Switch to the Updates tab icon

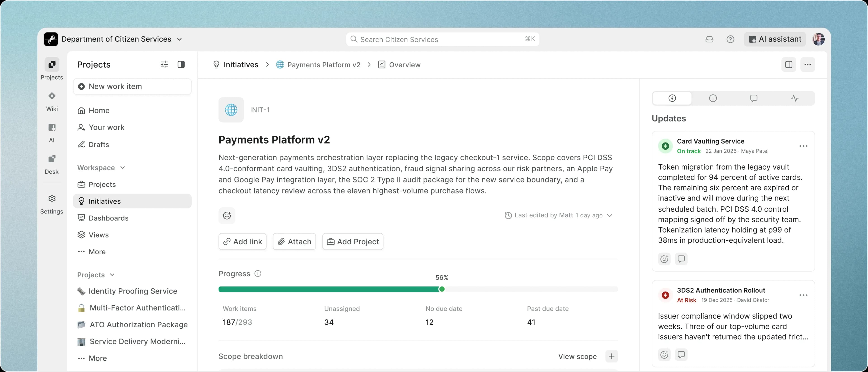(x=672, y=98)
